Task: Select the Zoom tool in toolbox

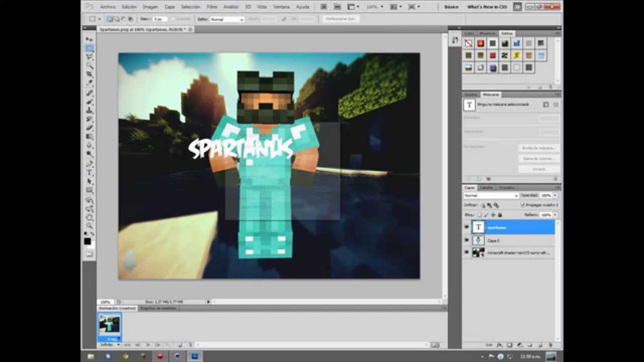Action: point(90,226)
